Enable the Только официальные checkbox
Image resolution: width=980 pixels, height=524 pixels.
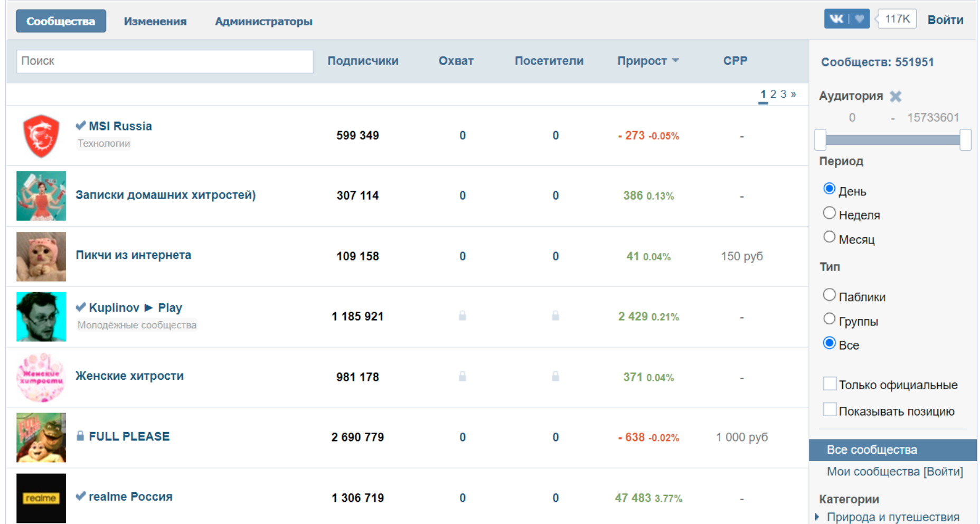pyautogui.click(x=830, y=384)
